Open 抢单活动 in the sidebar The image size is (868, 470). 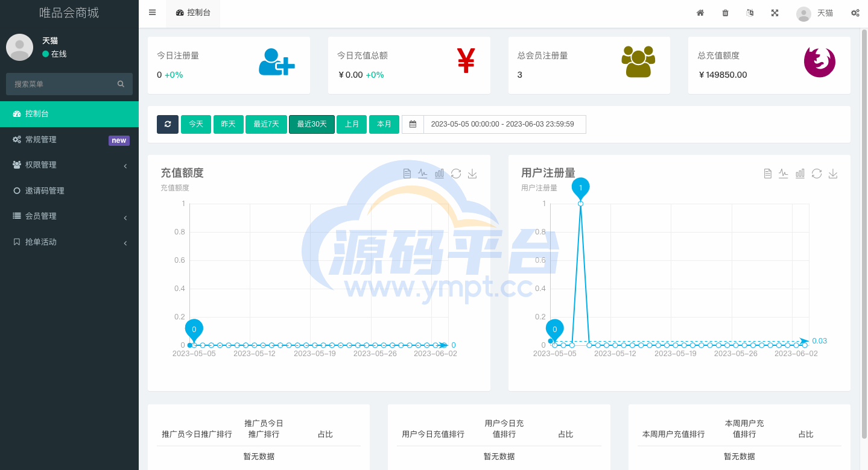tap(69, 242)
